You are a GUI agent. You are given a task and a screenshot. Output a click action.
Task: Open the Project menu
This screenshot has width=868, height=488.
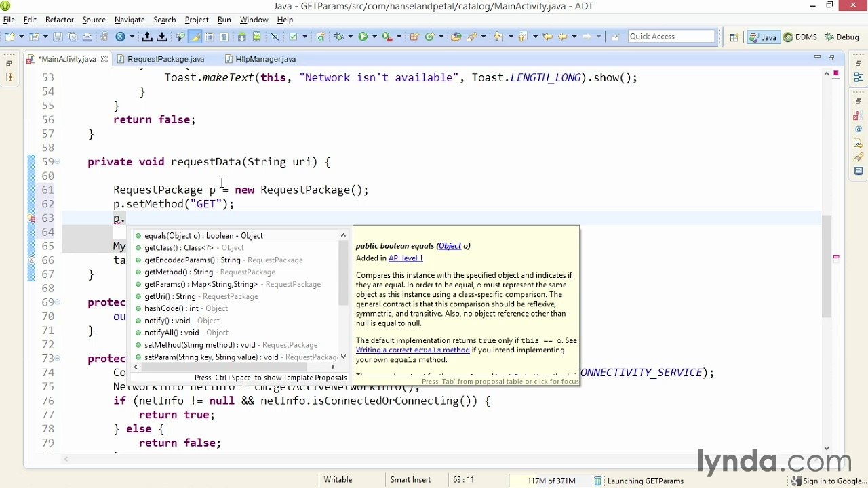point(197,20)
